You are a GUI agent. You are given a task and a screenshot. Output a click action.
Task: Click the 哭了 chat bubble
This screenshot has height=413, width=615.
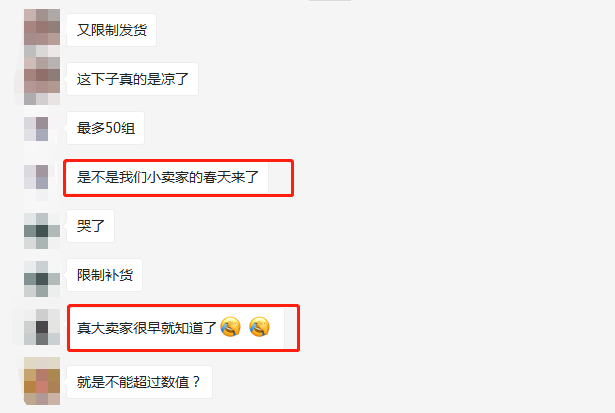pyautogui.click(x=90, y=226)
